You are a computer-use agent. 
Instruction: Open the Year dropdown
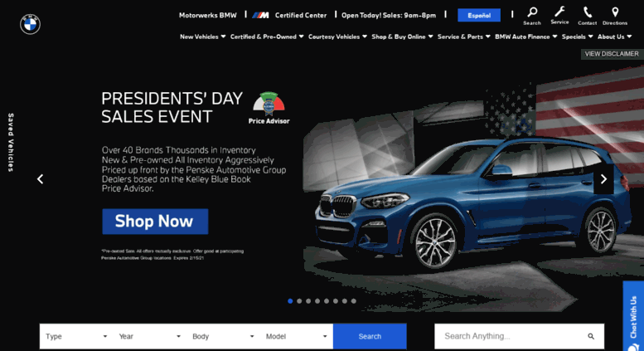tap(149, 336)
